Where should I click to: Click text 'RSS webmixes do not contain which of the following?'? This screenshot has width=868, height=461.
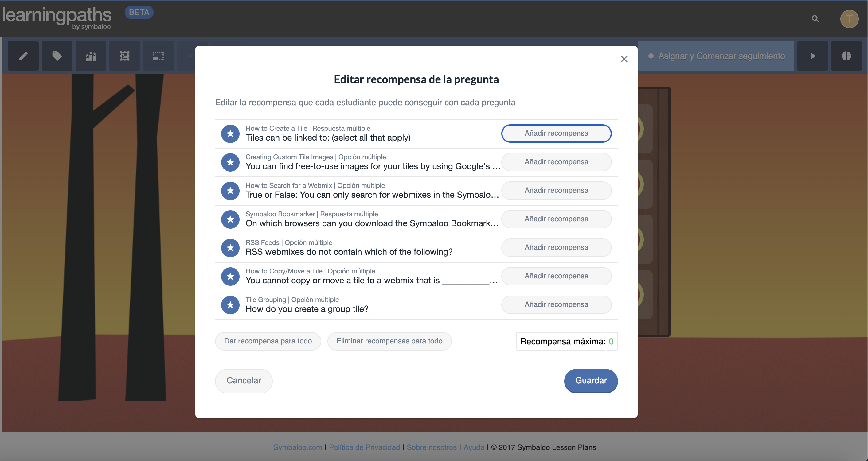coord(349,252)
